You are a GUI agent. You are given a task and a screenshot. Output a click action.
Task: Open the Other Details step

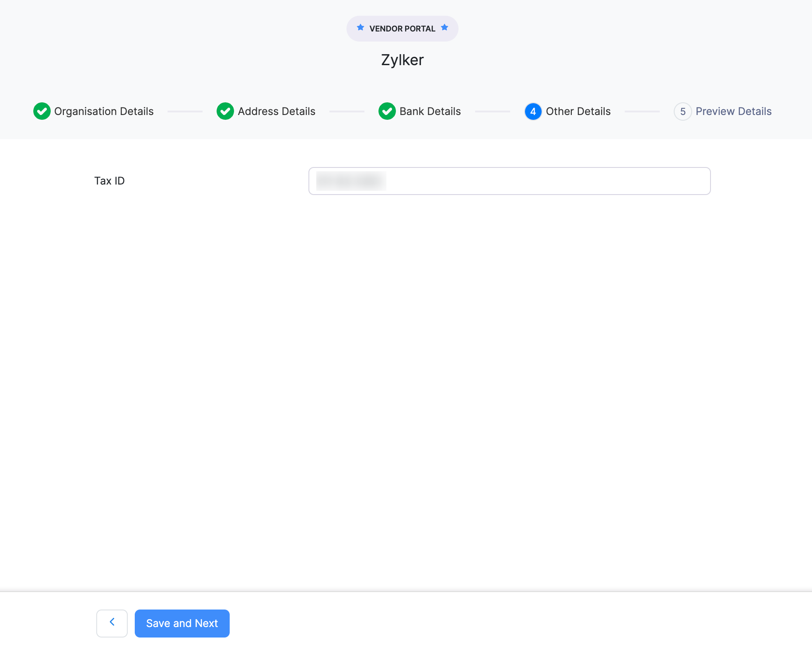pyautogui.click(x=577, y=111)
